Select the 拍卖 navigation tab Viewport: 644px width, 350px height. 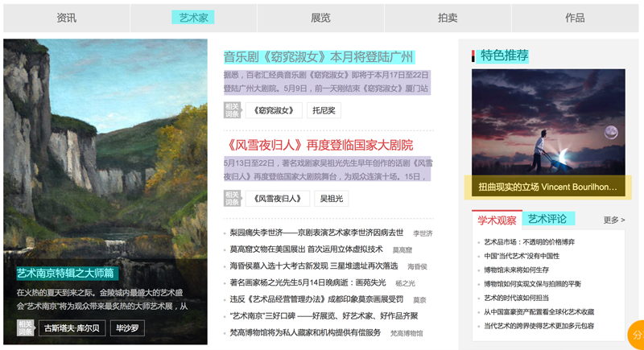pyautogui.click(x=448, y=18)
